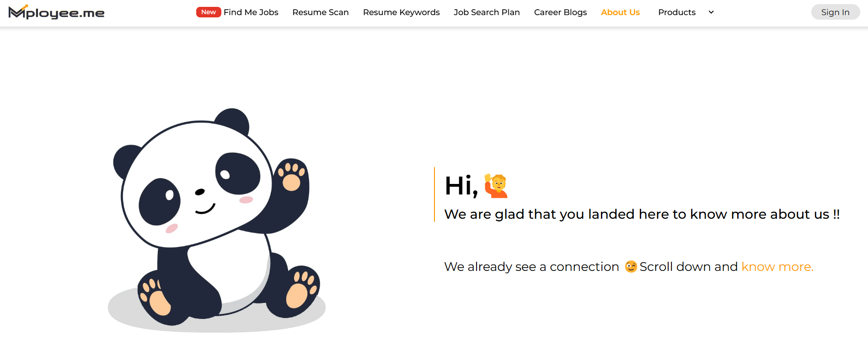Open the Find Me Jobs page
Viewport: 868px width, 356px height.
(251, 12)
